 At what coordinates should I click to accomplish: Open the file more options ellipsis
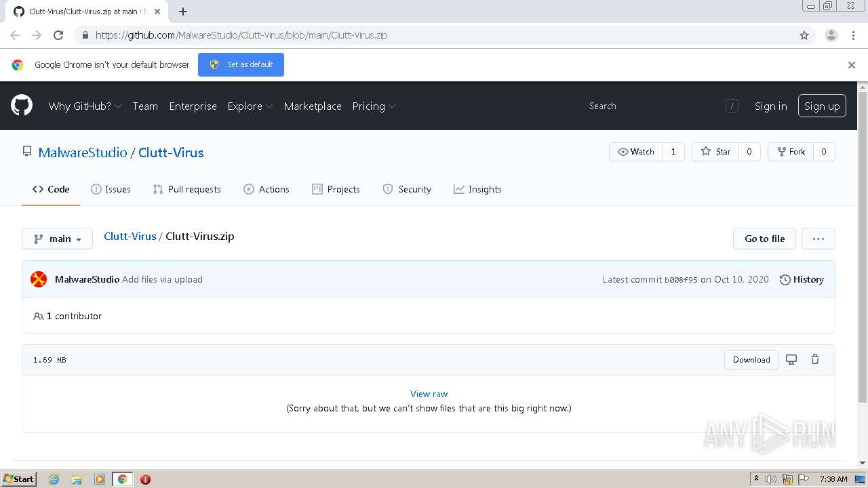point(818,239)
